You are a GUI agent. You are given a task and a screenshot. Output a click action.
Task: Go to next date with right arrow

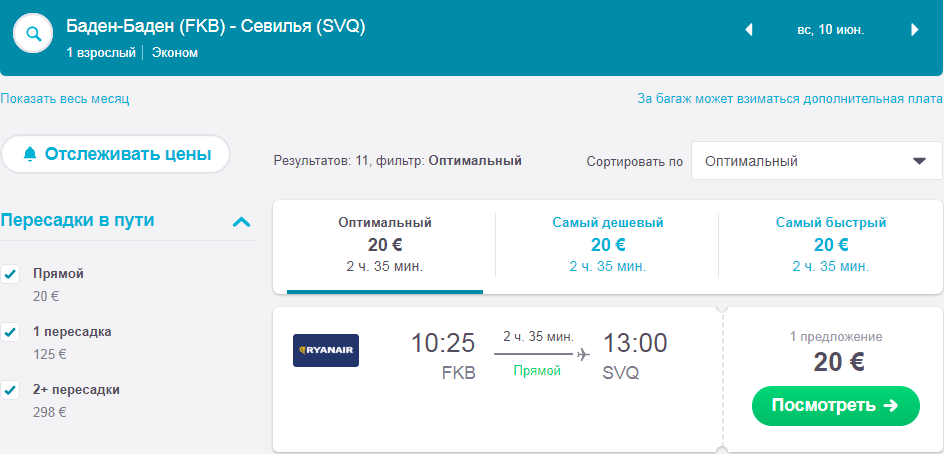pyautogui.click(x=914, y=30)
